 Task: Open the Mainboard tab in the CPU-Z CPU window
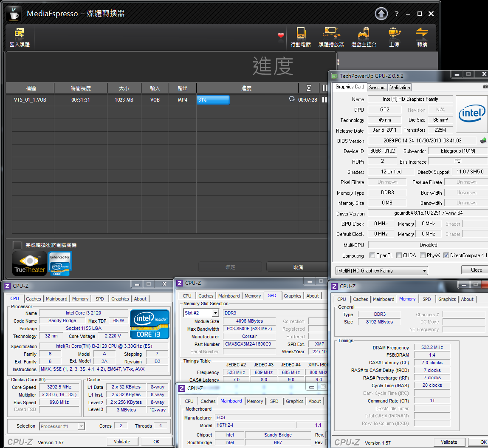tap(56, 299)
